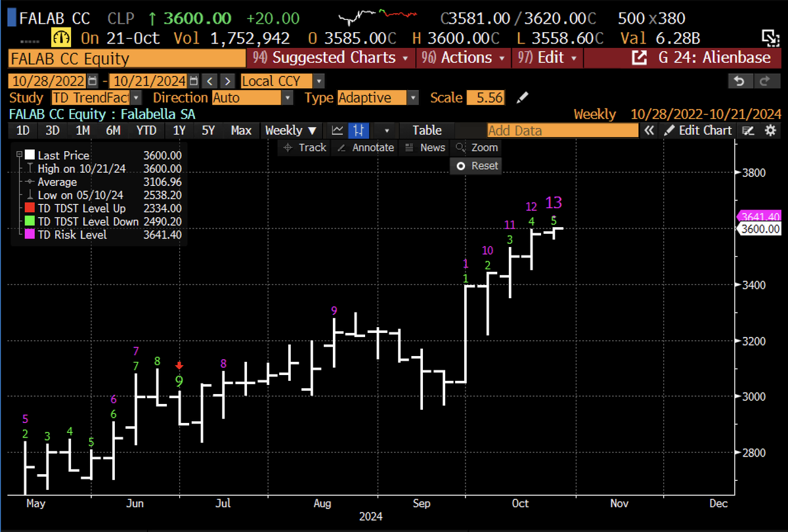Image resolution: width=788 pixels, height=532 pixels.
Task: Click TD TDST Level Up red swatch
Action: click(x=30, y=208)
